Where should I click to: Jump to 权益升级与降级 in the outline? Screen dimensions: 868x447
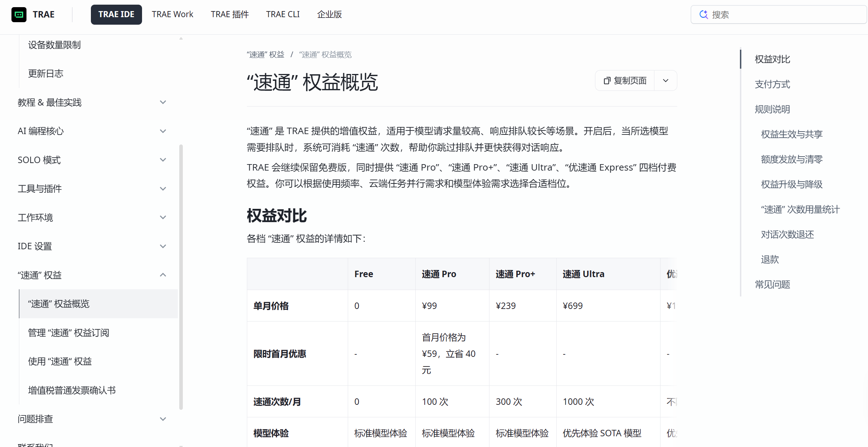click(x=792, y=185)
